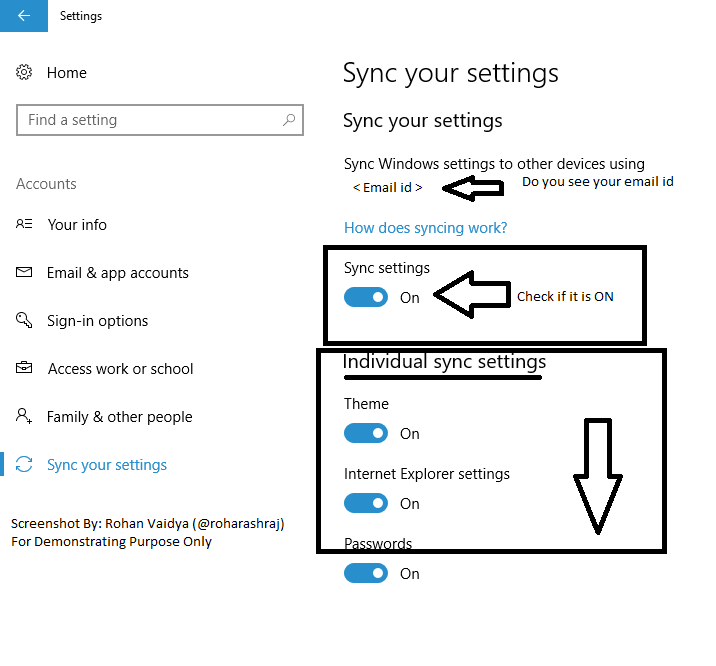Screen dimensions: 716x666
Task: Click the Email & app accounts envelope icon
Action: pos(24,272)
